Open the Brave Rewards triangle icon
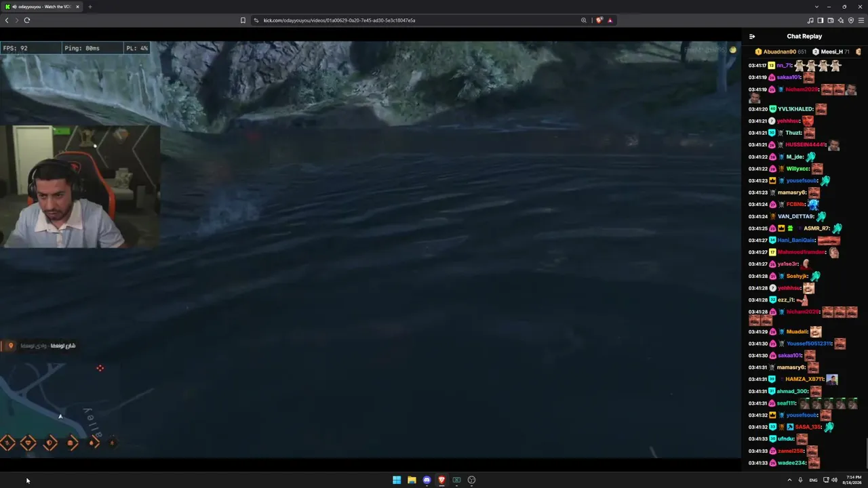 pos(610,20)
